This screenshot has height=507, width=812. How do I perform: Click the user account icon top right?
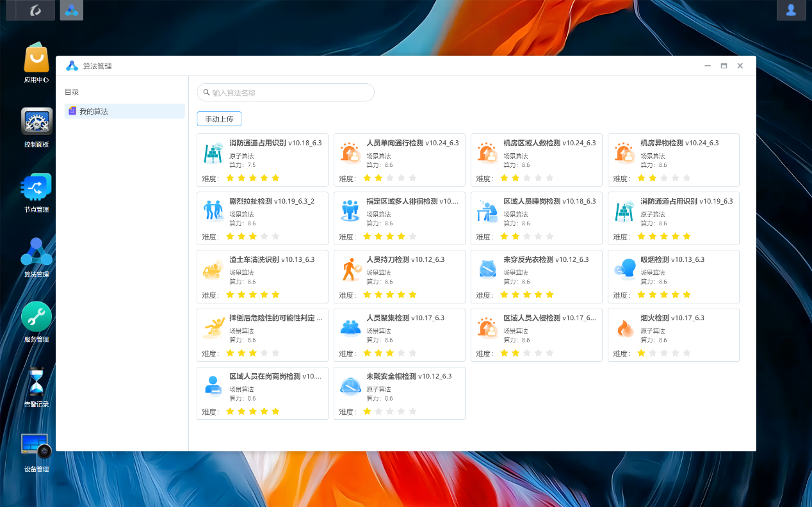click(791, 10)
